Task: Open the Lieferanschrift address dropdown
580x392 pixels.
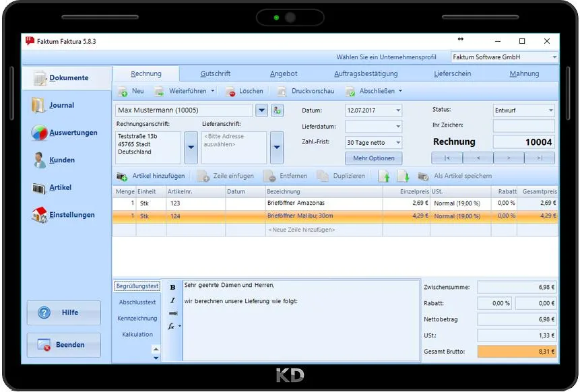Action: (x=277, y=148)
